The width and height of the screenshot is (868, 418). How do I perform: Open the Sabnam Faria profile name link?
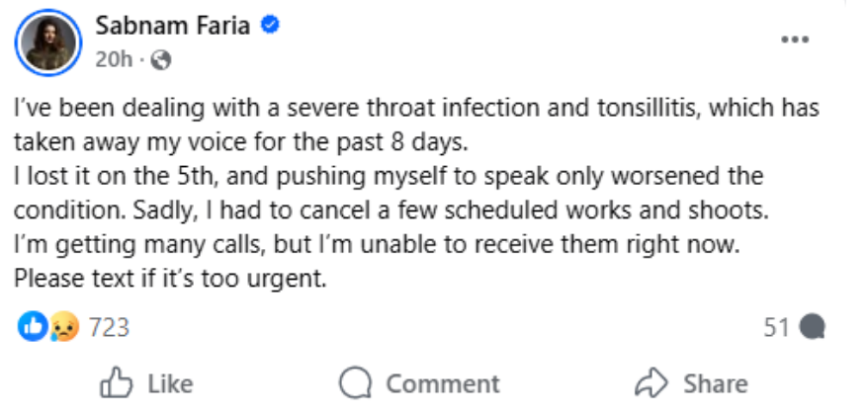click(173, 26)
